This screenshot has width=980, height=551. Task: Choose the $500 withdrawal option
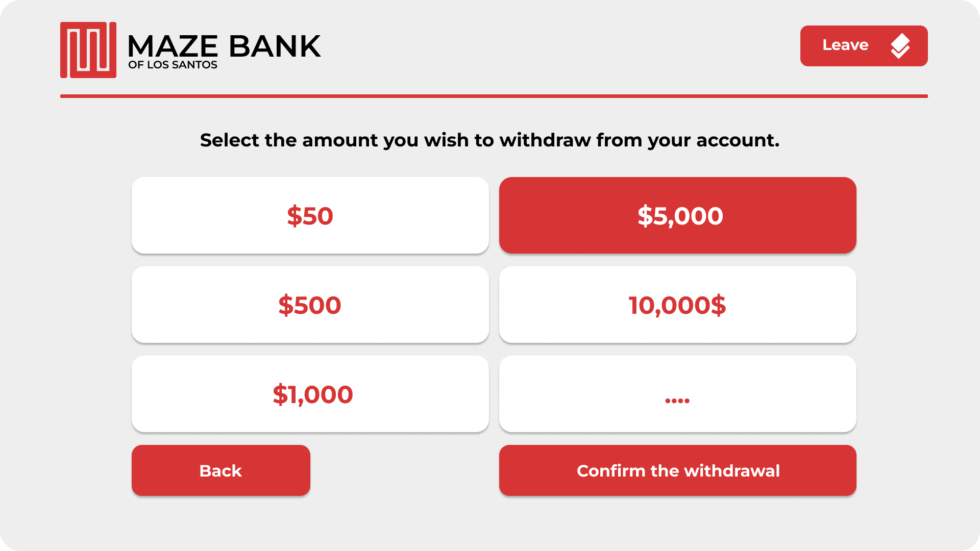(x=310, y=305)
